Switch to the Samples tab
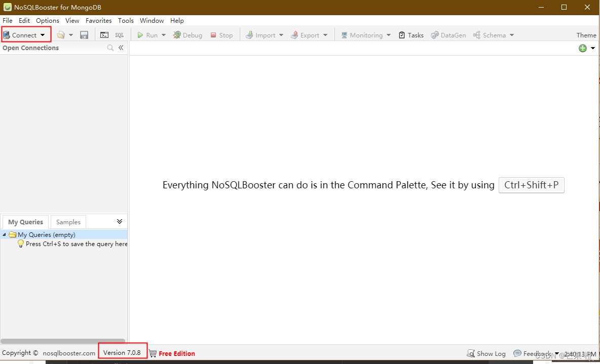This screenshot has height=364, width=600. pyautogui.click(x=68, y=222)
